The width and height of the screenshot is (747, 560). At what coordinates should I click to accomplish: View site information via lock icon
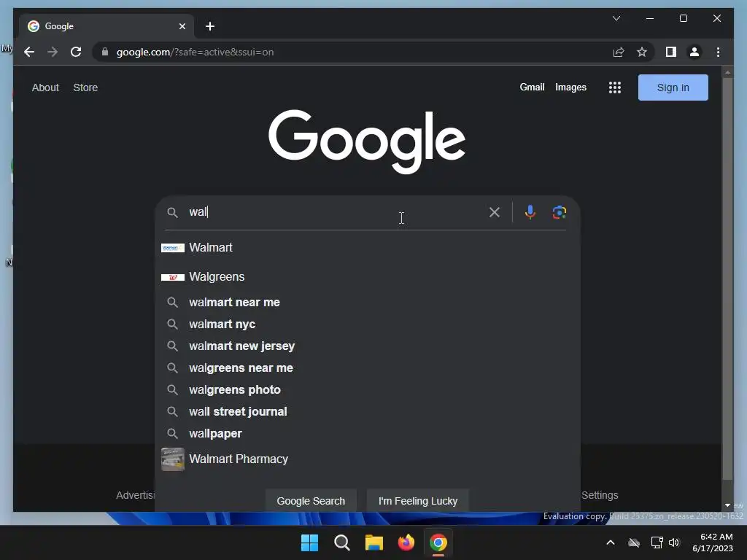pos(105,52)
